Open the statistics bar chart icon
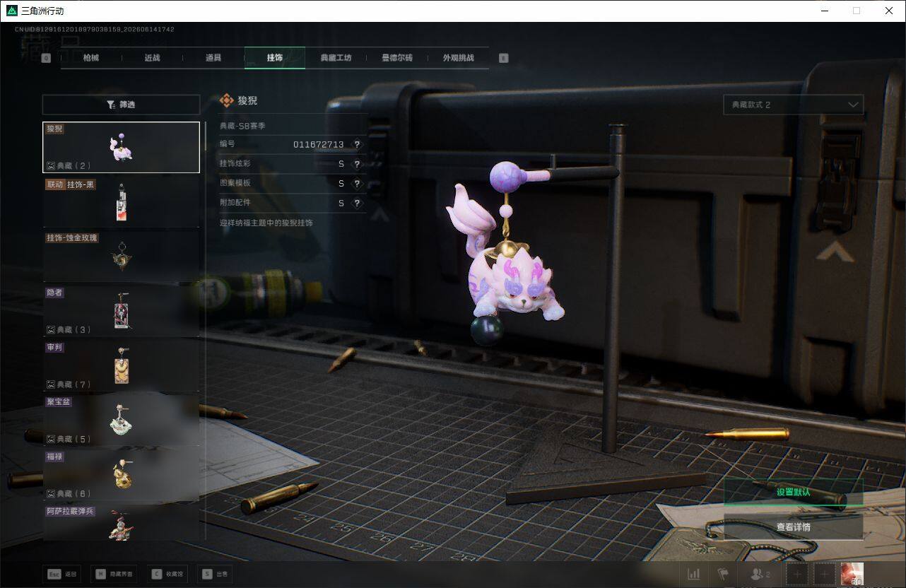The image size is (906, 588). click(x=693, y=574)
